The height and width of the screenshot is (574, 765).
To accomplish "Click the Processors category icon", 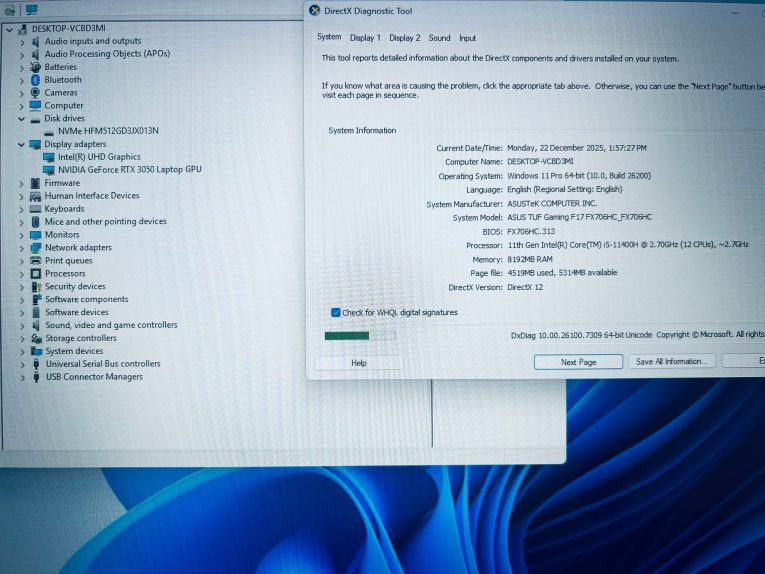I will (x=36, y=274).
